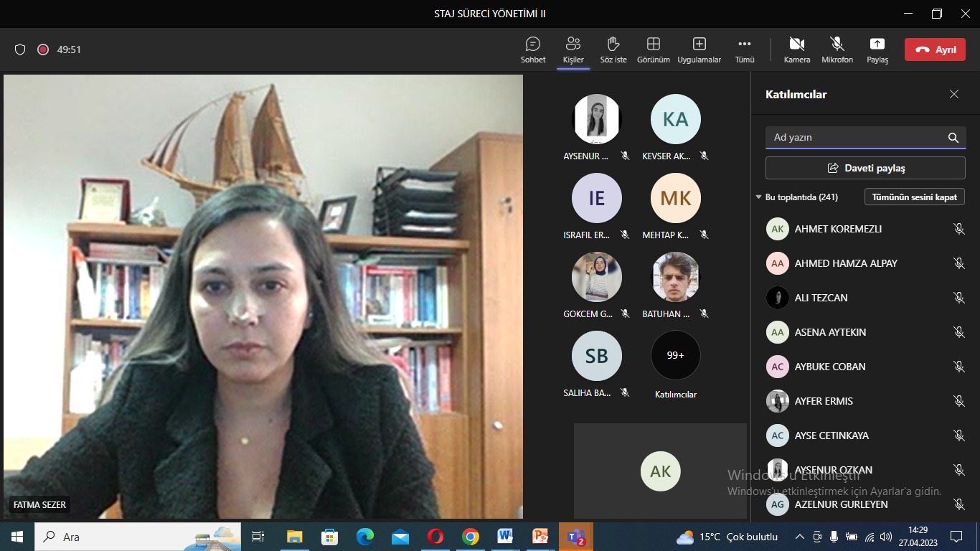The image size is (980, 551).
Task: Click muted mic icon for AYFER ERMIS
Action: click(958, 401)
